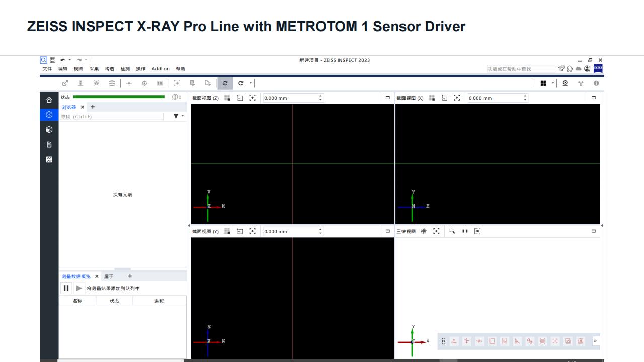Click the zoom-to-fit icon in 截面视图 (Z)
The width and height of the screenshot is (644, 362).
tap(253, 98)
